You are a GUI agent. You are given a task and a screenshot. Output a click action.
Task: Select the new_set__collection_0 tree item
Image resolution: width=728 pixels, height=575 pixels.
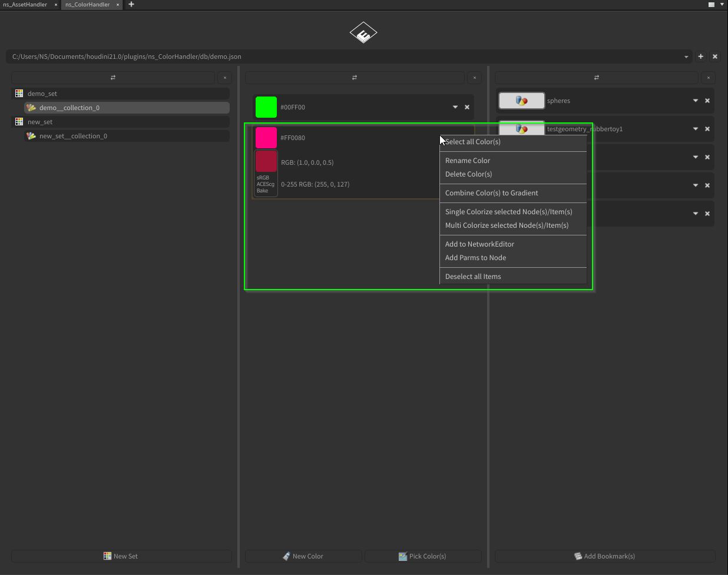pyautogui.click(x=73, y=136)
